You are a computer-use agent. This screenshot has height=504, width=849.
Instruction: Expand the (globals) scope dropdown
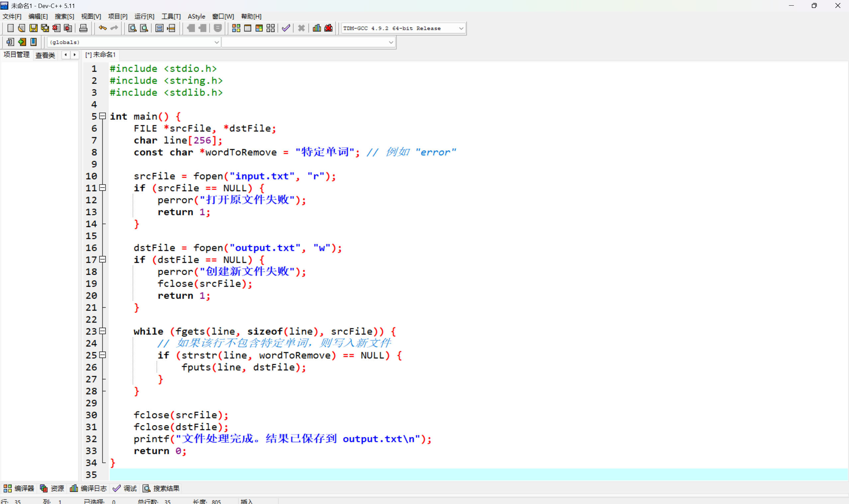point(216,42)
